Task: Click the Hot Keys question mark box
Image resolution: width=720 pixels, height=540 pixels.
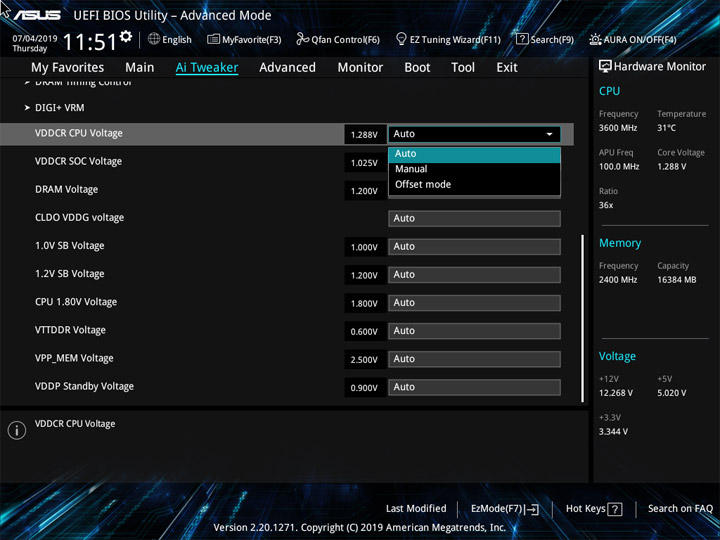Action: click(615, 509)
